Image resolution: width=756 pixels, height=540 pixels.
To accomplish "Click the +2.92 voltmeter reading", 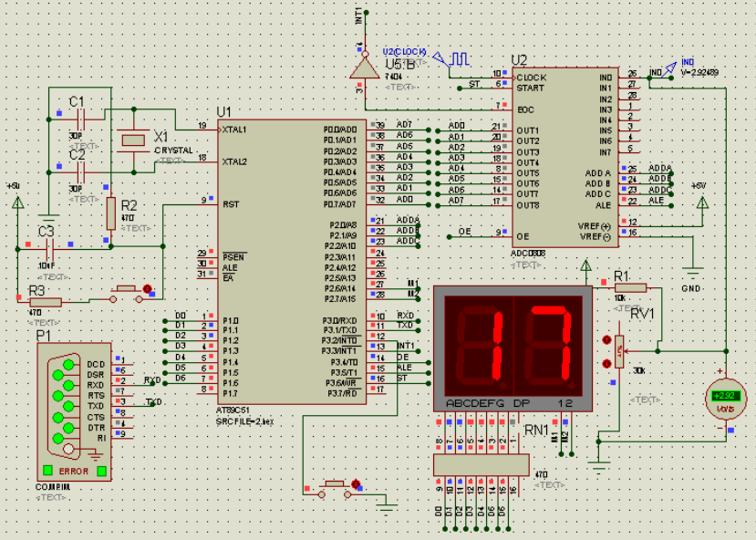I will 725,396.
